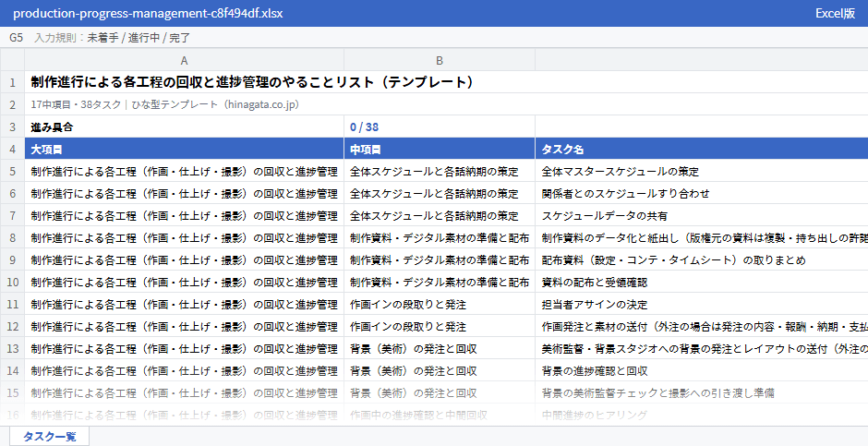Select row header 5
The image size is (868, 446).
point(12,172)
